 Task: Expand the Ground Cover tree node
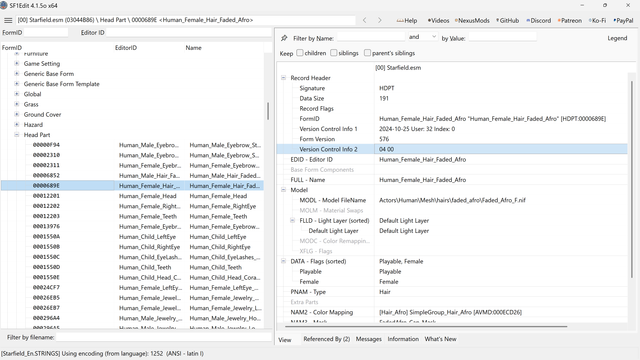click(x=17, y=114)
